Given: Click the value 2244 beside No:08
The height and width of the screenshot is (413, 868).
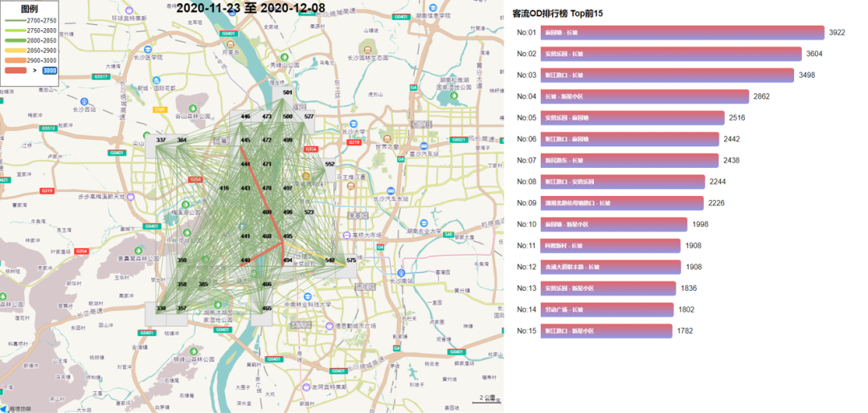Looking at the screenshot, I should [718, 182].
